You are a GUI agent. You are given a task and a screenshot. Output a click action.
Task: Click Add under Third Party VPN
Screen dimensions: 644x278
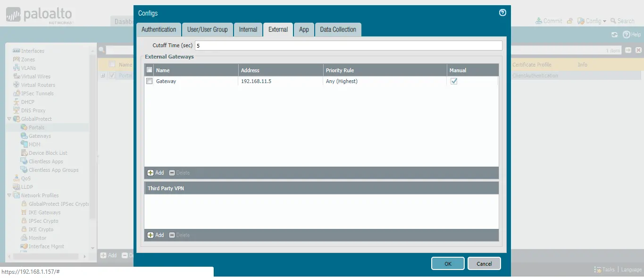156,235
